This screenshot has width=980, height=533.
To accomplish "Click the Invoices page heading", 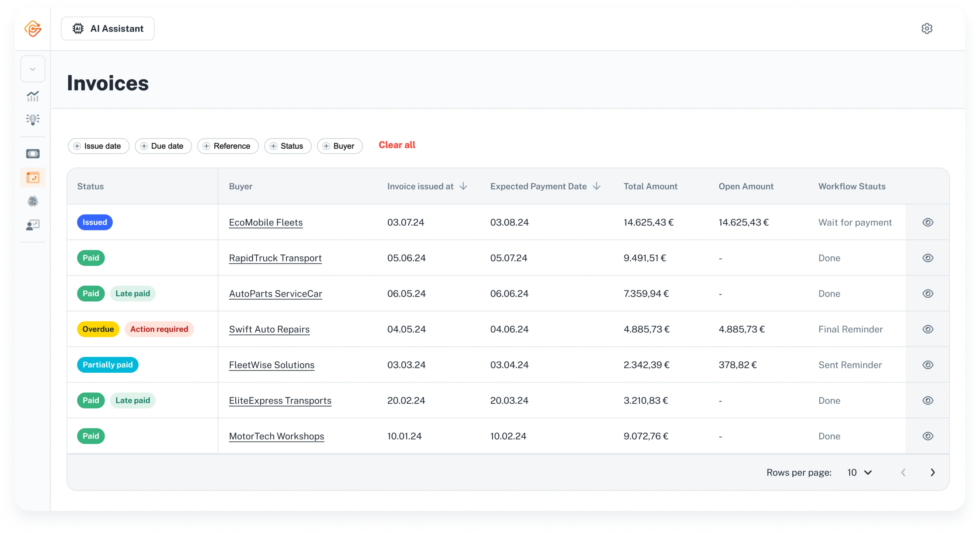I will pos(108,83).
